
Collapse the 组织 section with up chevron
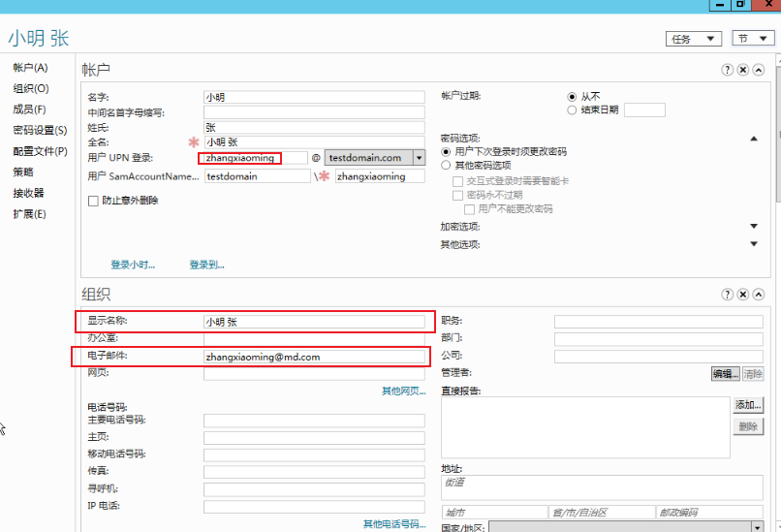[758, 295]
